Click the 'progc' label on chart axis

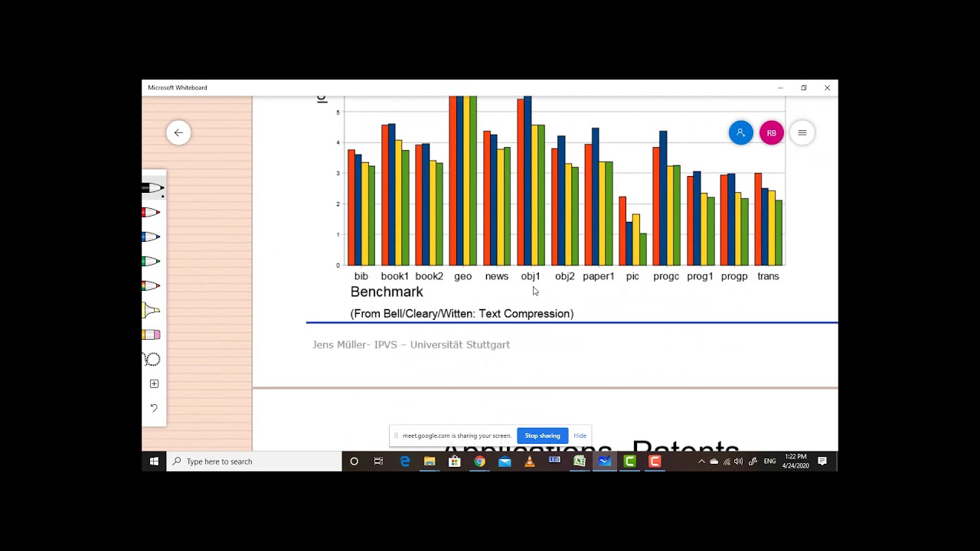[666, 276]
